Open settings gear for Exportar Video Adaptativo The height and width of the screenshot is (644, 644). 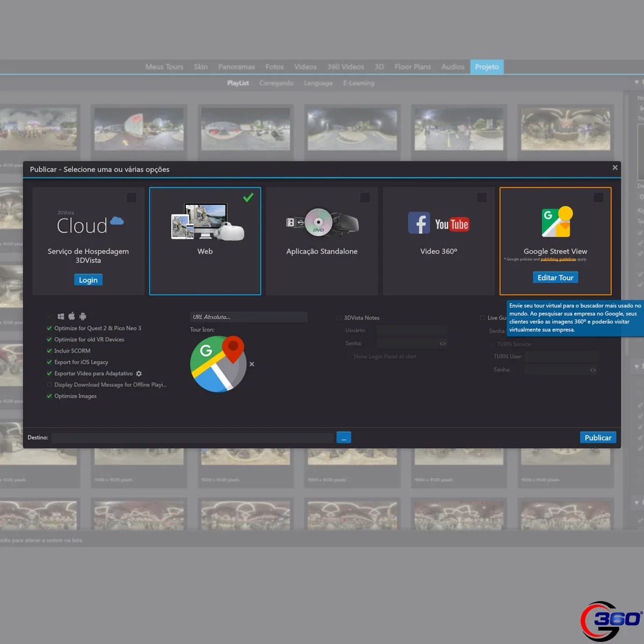tap(139, 374)
